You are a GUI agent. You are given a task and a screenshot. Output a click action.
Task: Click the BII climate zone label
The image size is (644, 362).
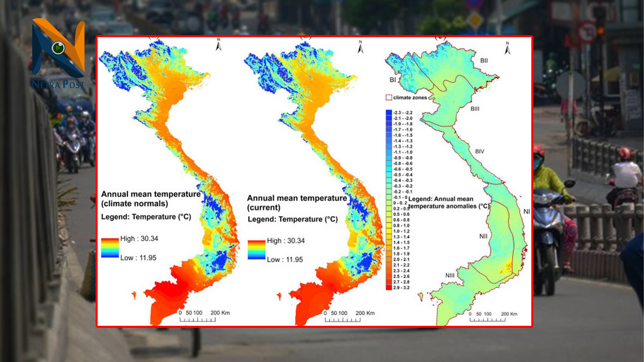pyautogui.click(x=484, y=61)
